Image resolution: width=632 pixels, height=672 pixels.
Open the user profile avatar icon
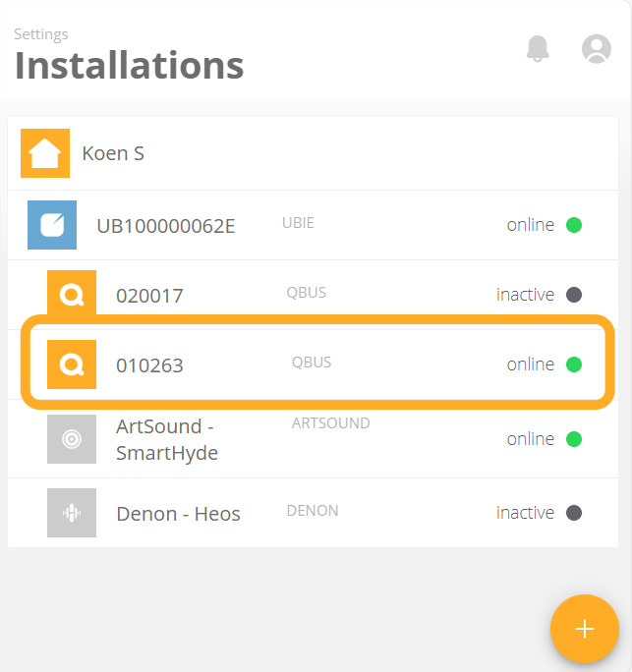tap(596, 48)
